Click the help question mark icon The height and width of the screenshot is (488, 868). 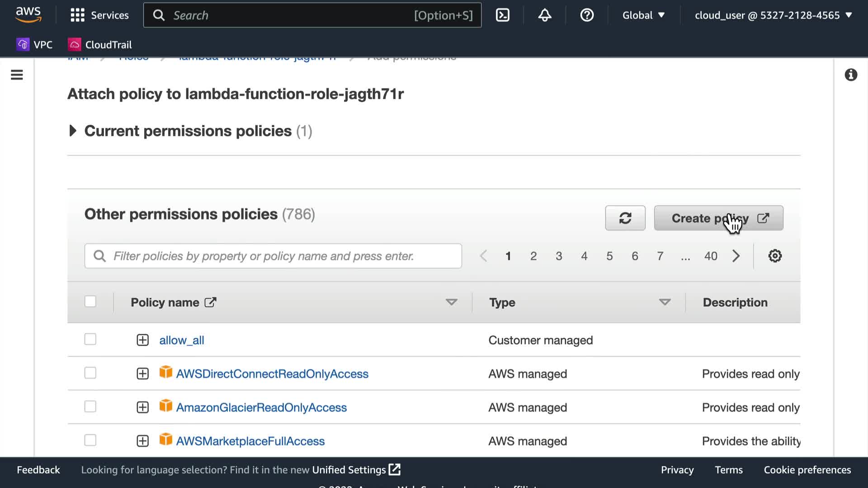(x=587, y=15)
